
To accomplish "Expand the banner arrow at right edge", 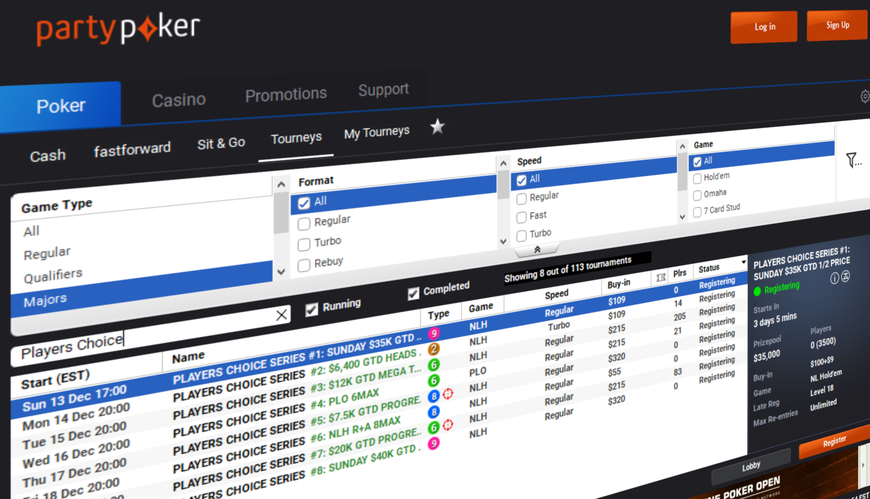I will pos(863,466).
